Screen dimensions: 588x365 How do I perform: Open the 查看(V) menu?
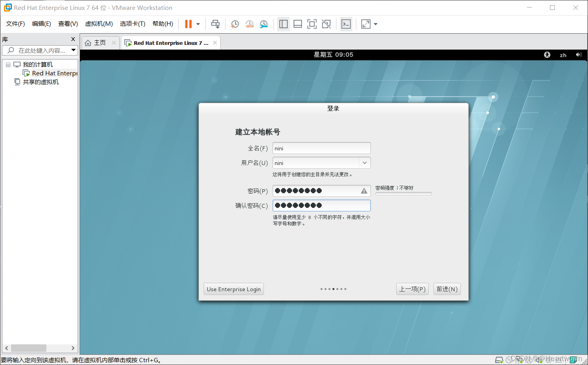click(x=68, y=24)
